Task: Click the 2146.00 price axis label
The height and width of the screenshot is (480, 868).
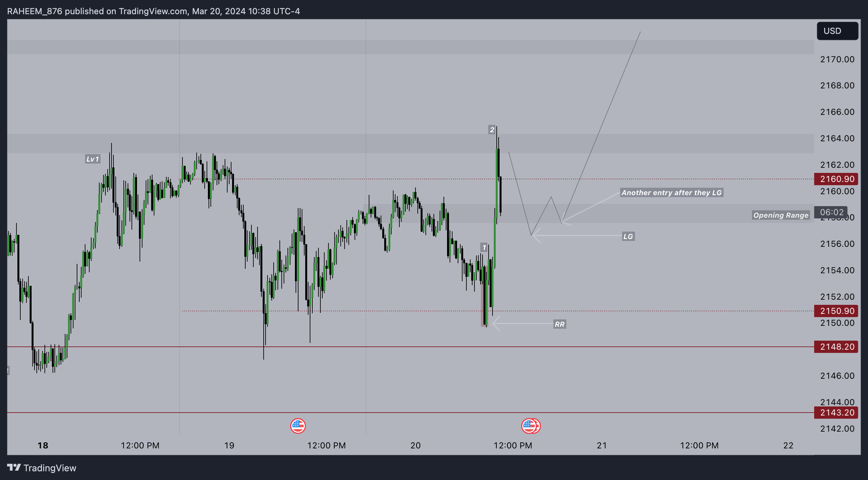Action: (837, 375)
